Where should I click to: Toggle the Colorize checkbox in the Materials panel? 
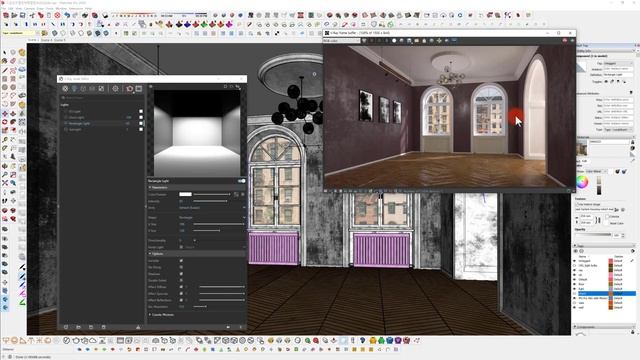607,216
